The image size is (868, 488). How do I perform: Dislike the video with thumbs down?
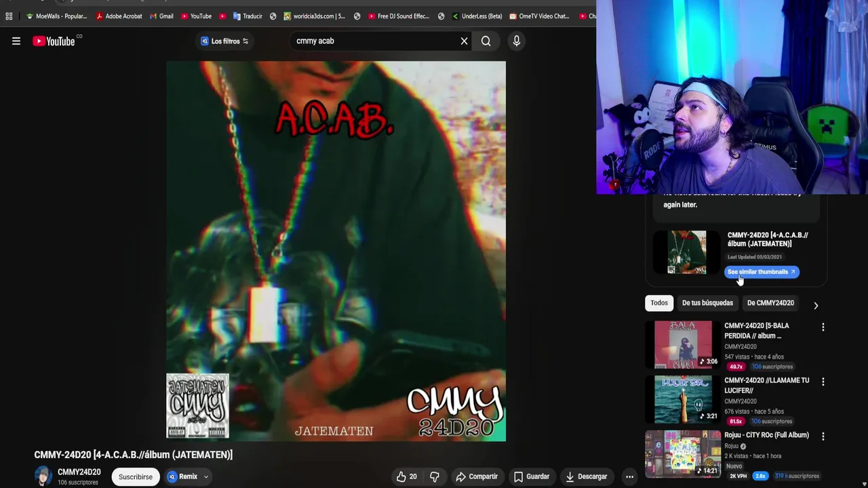(x=435, y=476)
